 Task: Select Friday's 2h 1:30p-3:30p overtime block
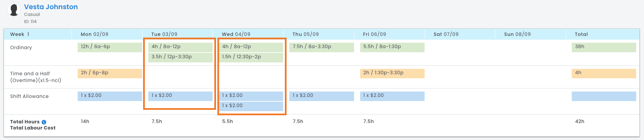point(392,73)
